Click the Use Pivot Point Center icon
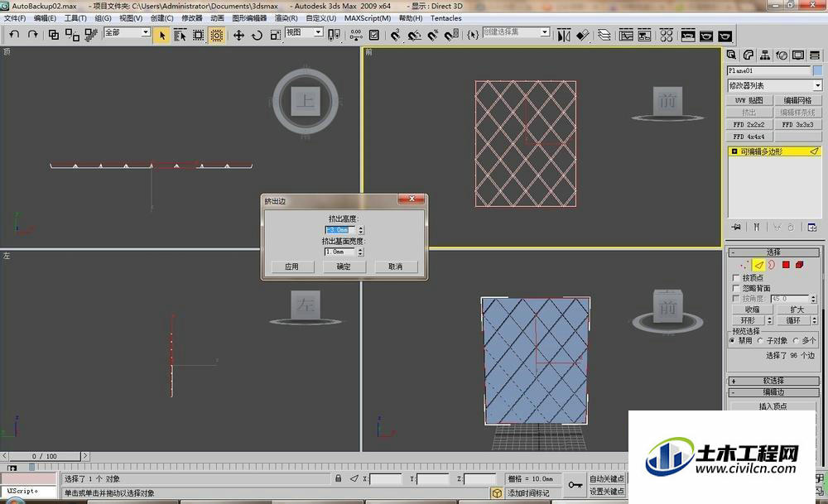Image resolution: width=828 pixels, height=504 pixels. (x=334, y=36)
